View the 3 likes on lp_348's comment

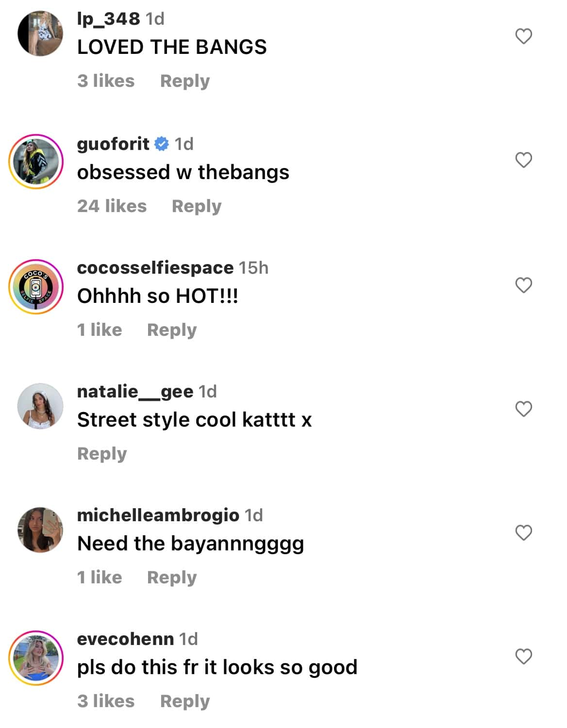[x=105, y=81]
